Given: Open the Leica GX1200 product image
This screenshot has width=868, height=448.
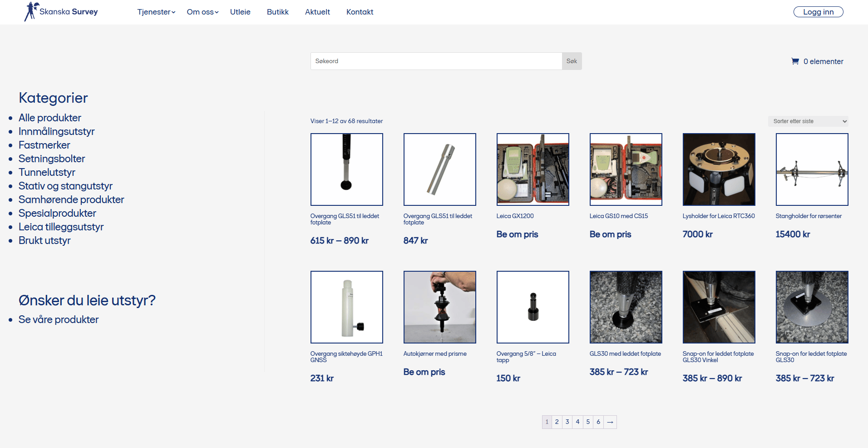Looking at the screenshot, I should coord(533,169).
